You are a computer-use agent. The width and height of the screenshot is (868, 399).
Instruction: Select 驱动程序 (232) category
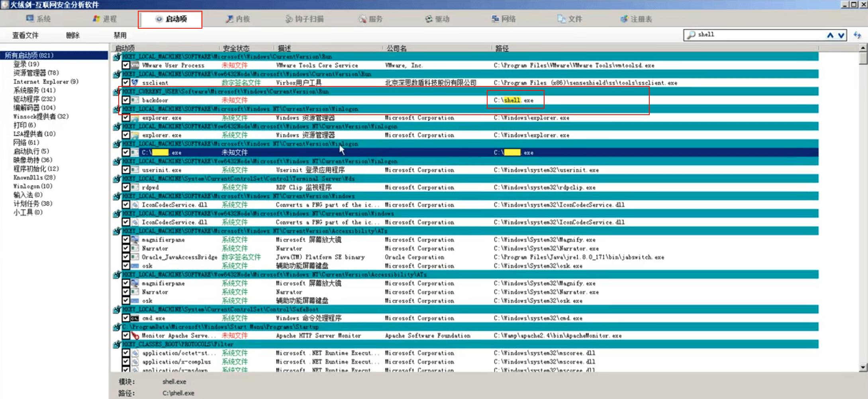pos(34,99)
